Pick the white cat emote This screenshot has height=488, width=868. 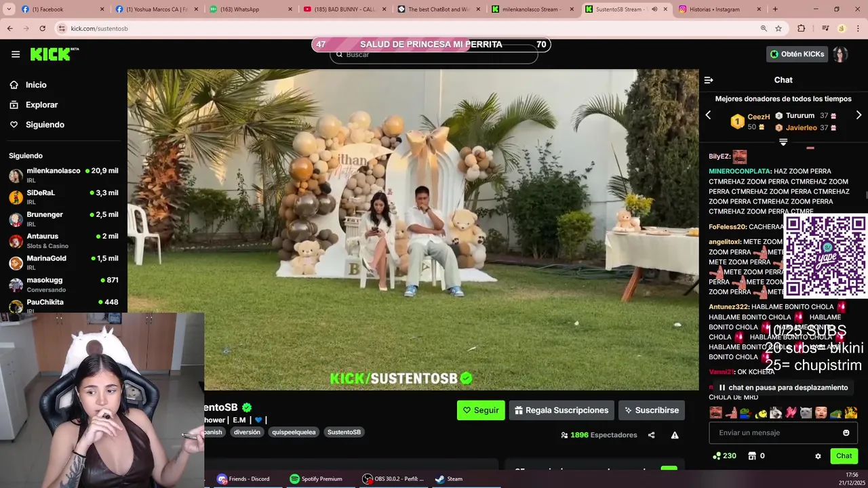[x=806, y=412]
